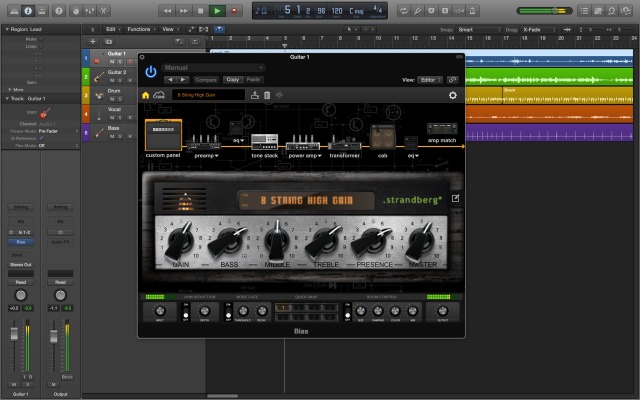Select the Vocal track header
This screenshot has width=640, height=400.
110,114
